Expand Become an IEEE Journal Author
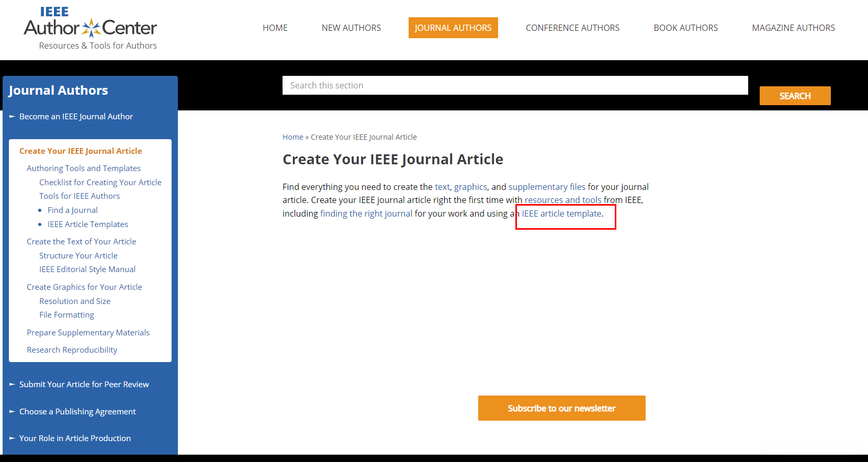The height and width of the screenshot is (462, 868). click(x=76, y=116)
